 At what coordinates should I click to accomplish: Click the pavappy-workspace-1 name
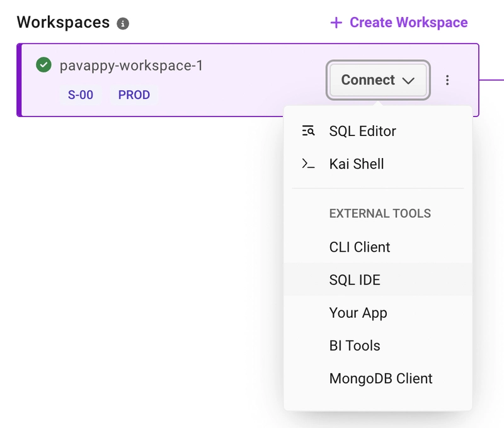point(131,65)
